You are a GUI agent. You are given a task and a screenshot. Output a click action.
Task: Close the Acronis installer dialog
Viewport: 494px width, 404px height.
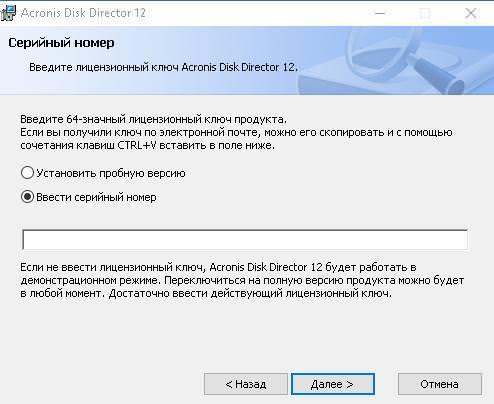pos(471,13)
